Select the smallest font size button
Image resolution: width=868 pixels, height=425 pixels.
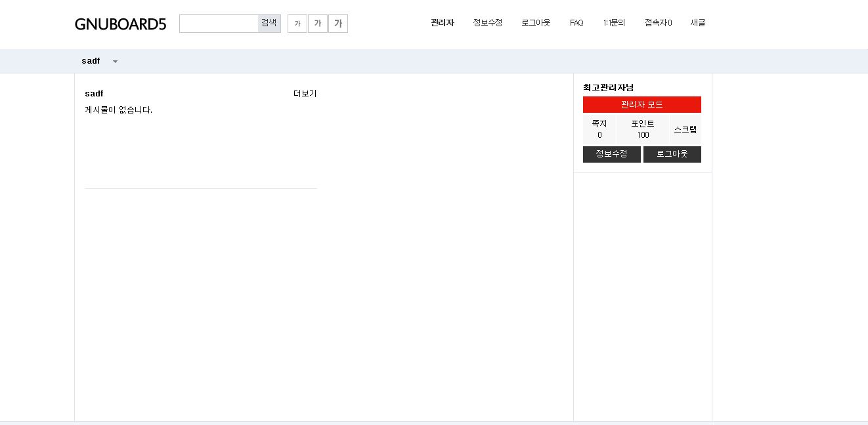click(x=297, y=24)
